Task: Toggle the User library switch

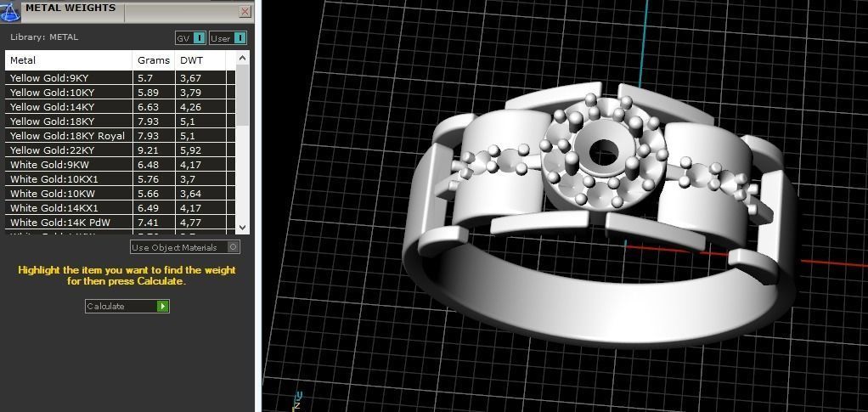Action: pos(228,38)
